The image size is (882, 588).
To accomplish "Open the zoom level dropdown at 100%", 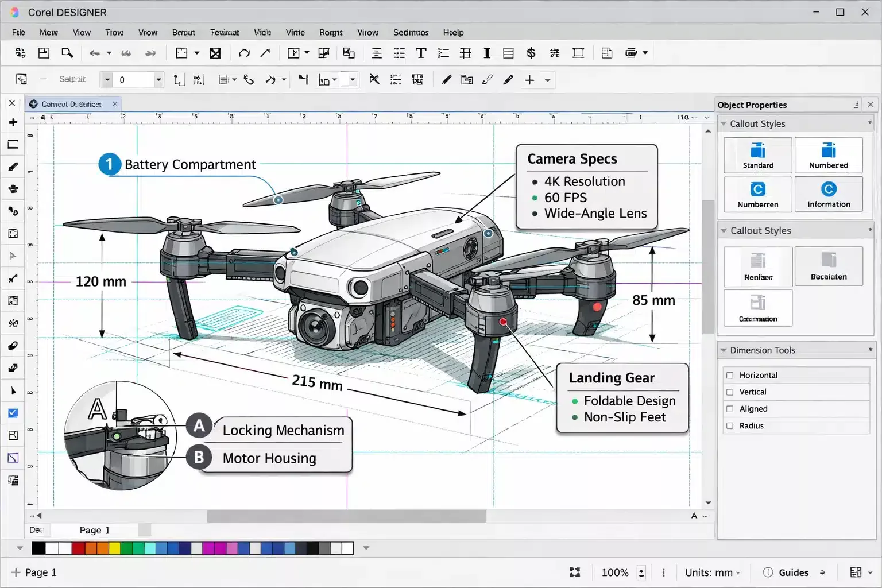I will (x=641, y=572).
